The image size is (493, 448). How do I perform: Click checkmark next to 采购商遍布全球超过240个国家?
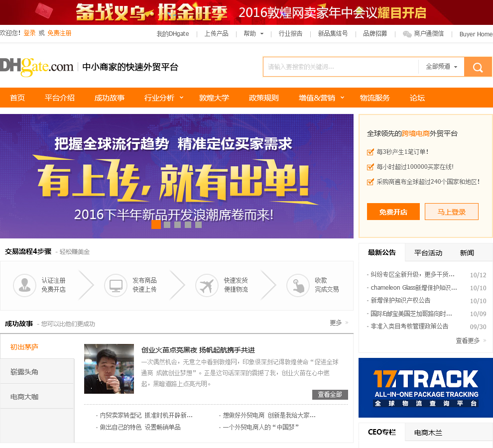click(x=370, y=182)
